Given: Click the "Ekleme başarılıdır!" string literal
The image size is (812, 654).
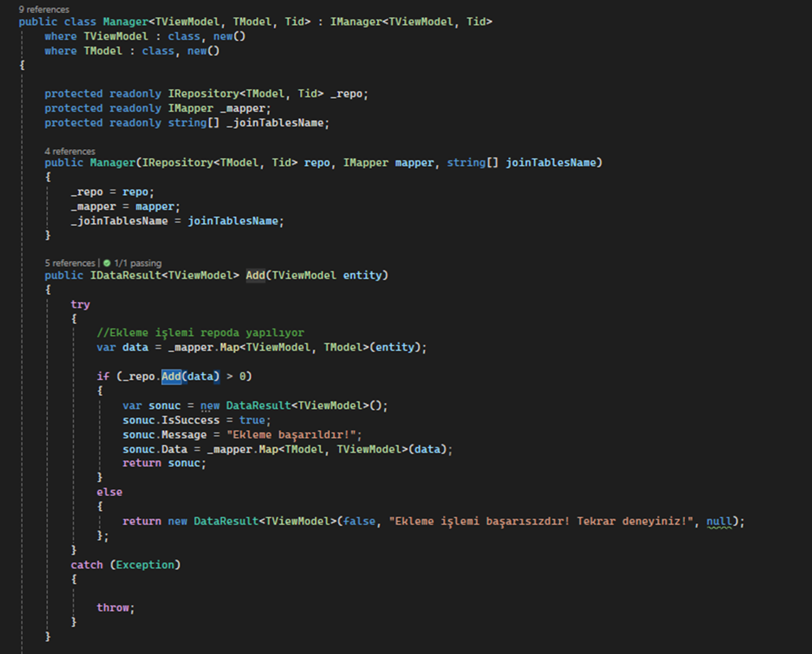Looking at the screenshot, I should click(291, 434).
